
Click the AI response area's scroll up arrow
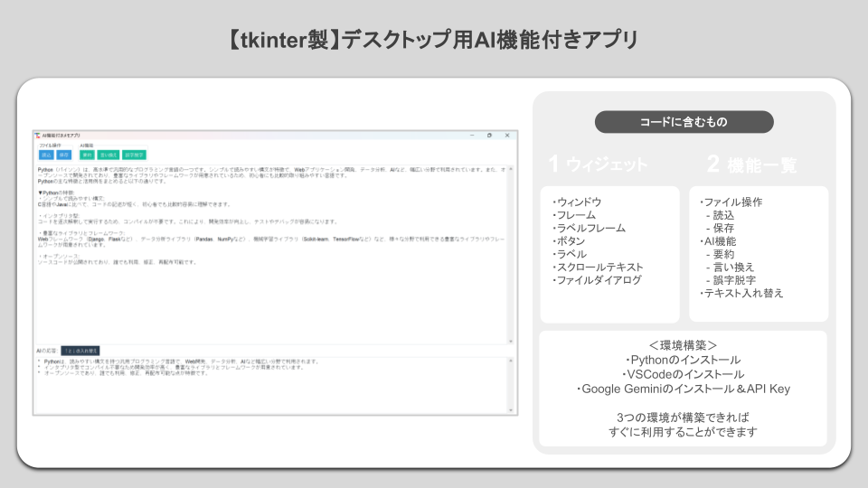pos(510,361)
